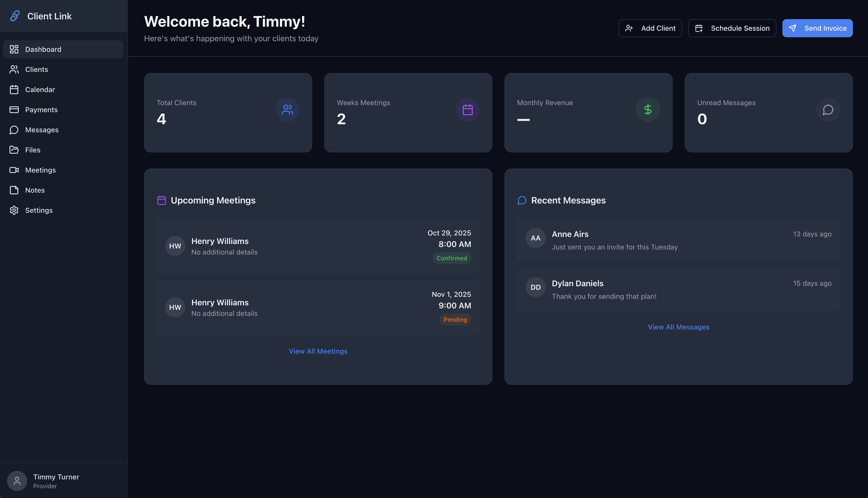This screenshot has height=498, width=868.
Task: Click the Send Invoice button
Action: 817,28
